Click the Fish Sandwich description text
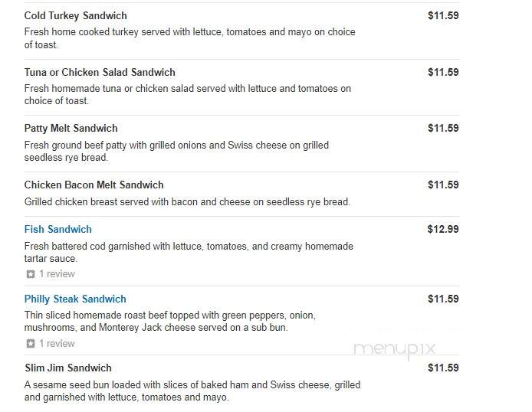 pos(189,253)
